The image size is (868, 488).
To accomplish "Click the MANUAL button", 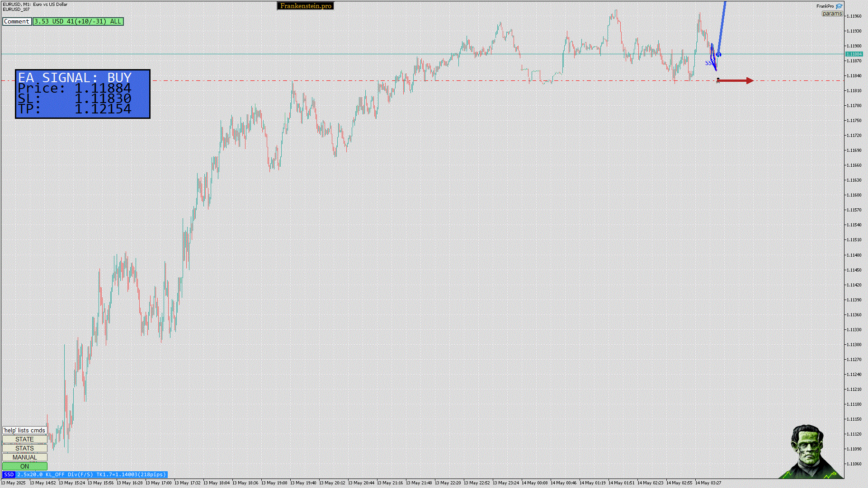I will click(x=25, y=457).
